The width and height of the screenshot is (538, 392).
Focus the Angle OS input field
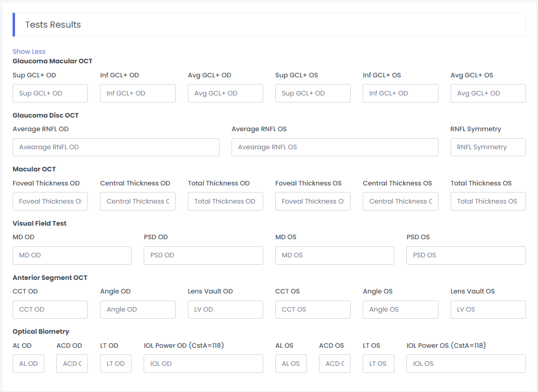pyautogui.click(x=400, y=310)
